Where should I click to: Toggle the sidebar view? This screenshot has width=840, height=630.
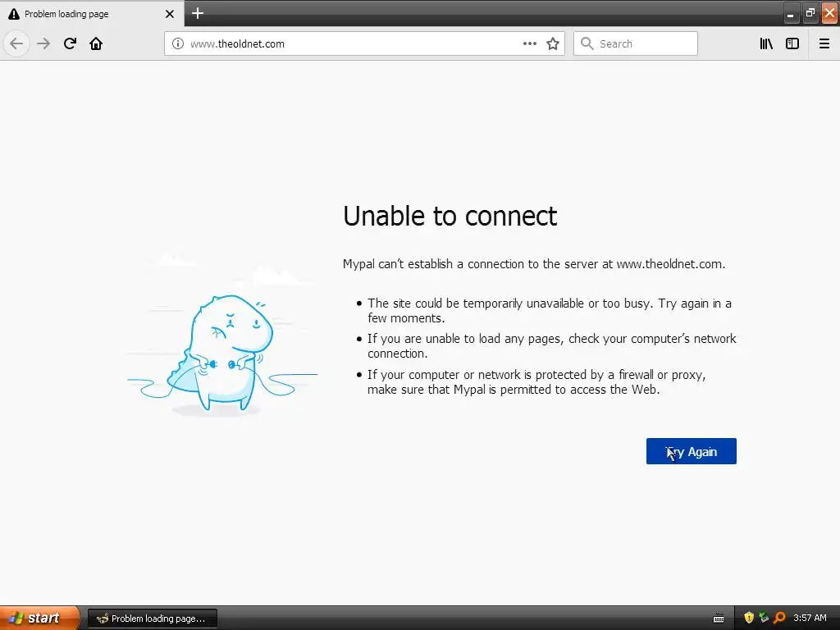[792, 43]
